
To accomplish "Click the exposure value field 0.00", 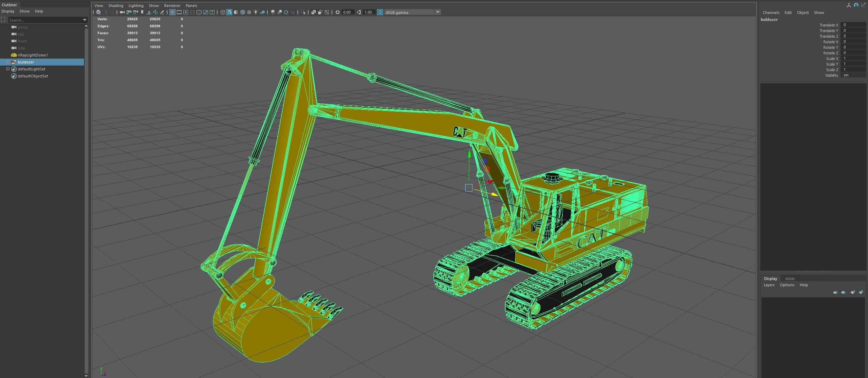I will pos(347,12).
